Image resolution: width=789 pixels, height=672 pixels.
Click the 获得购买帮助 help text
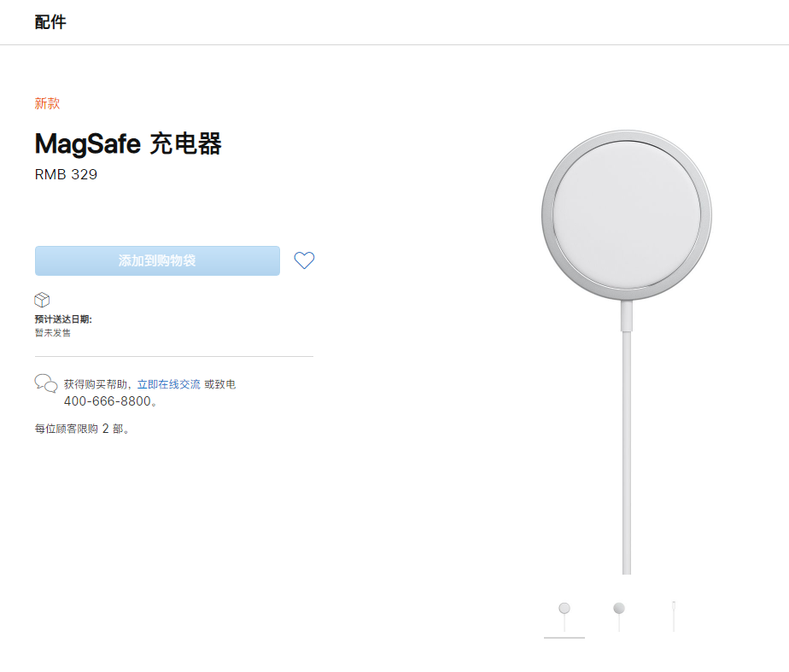[96, 384]
